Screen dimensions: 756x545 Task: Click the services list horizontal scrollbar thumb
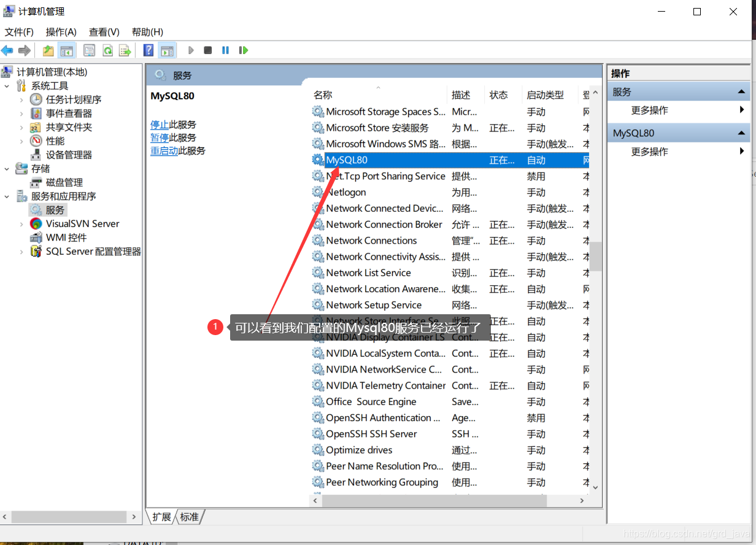434,501
